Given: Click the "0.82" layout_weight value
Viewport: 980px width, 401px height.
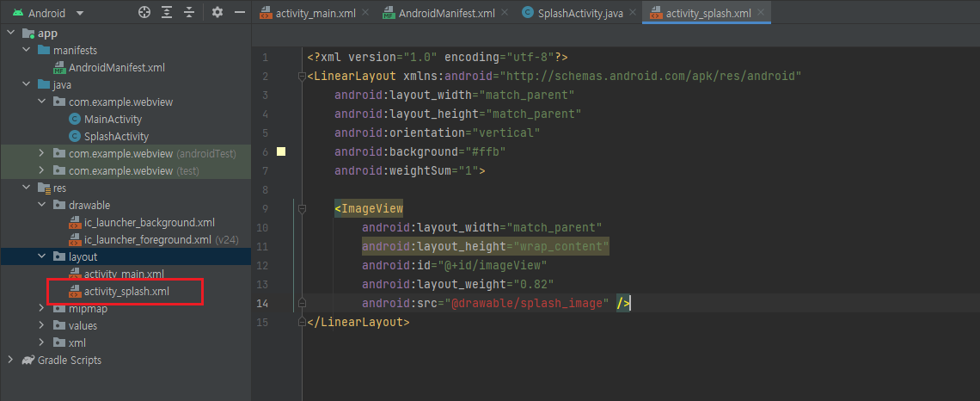Looking at the screenshot, I should pyautogui.click(x=534, y=284).
